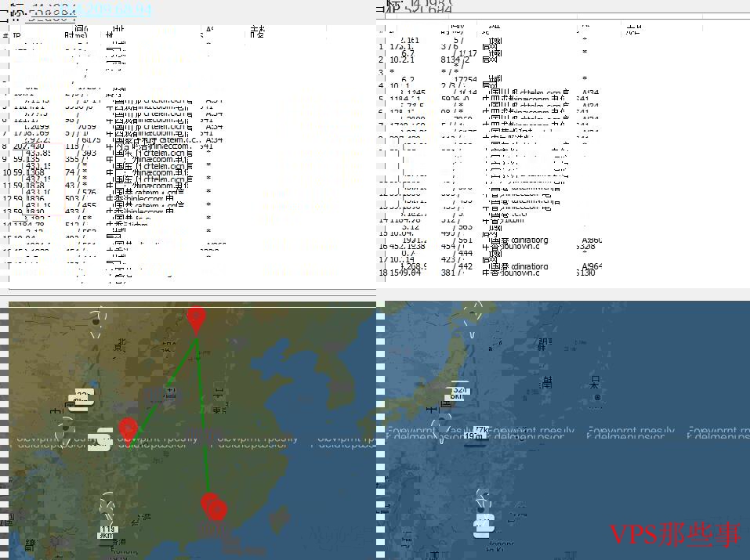Click the IP column header in left table
This screenshot has height=560, width=750.
[x=17, y=35]
